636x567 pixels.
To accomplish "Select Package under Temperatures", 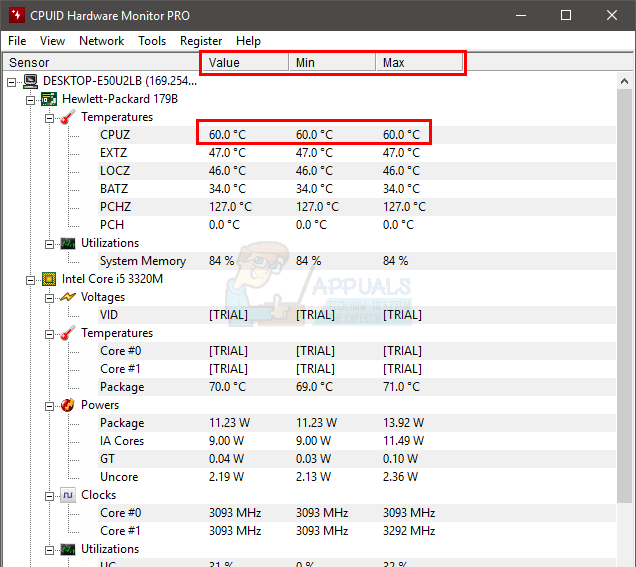I will (357, 387).
